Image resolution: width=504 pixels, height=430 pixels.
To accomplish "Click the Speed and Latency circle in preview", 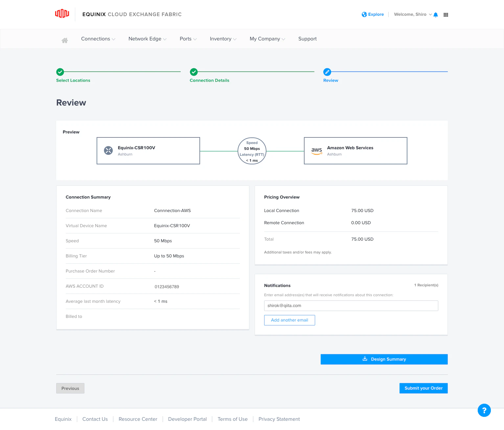I will pyautogui.click(x=252, y=151).
